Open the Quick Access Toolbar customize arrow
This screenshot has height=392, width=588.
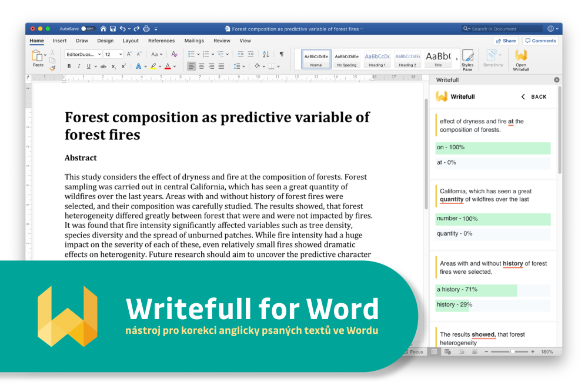coord(156,29)
